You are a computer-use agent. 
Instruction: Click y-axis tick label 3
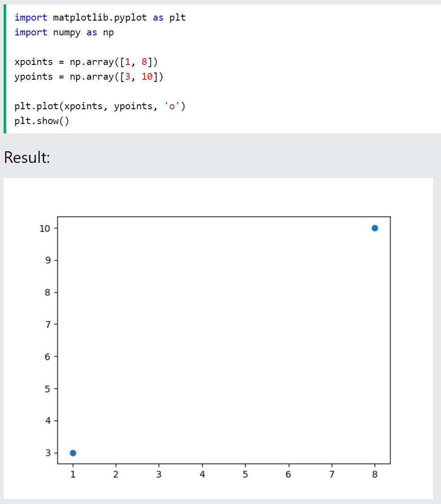click(x=48, y=453)
